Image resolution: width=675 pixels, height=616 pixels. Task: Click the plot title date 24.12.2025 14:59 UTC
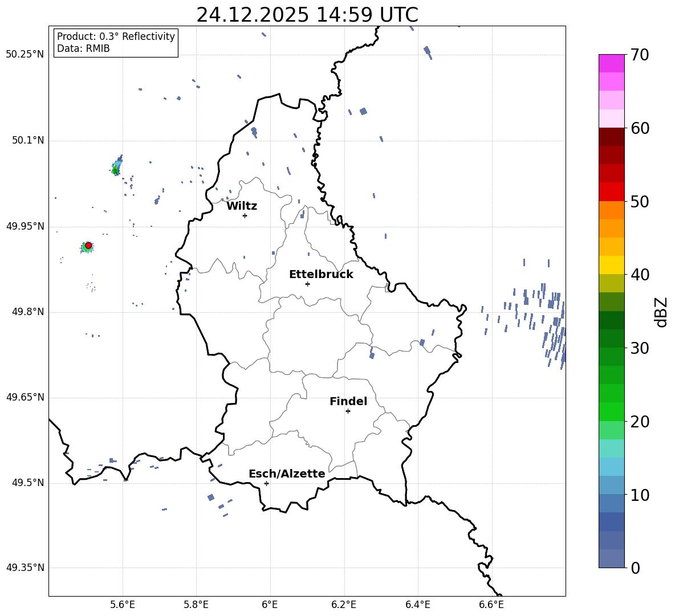307,15
